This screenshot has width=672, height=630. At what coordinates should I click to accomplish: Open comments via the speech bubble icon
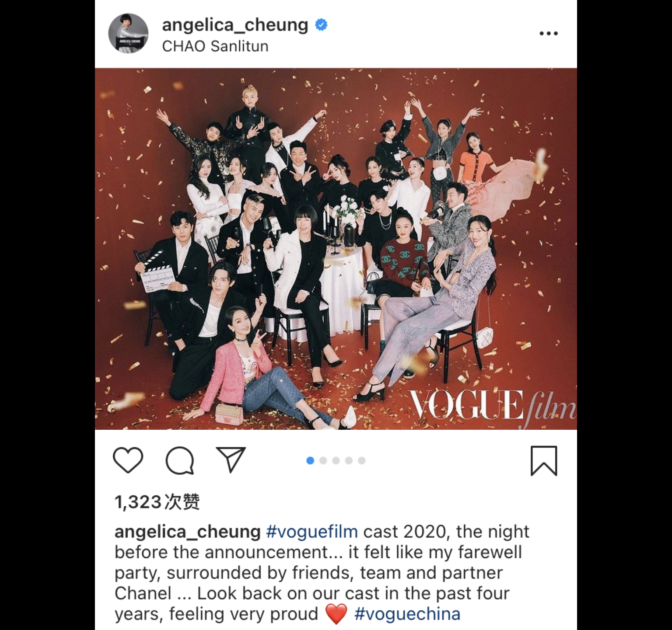click(180, 460)
